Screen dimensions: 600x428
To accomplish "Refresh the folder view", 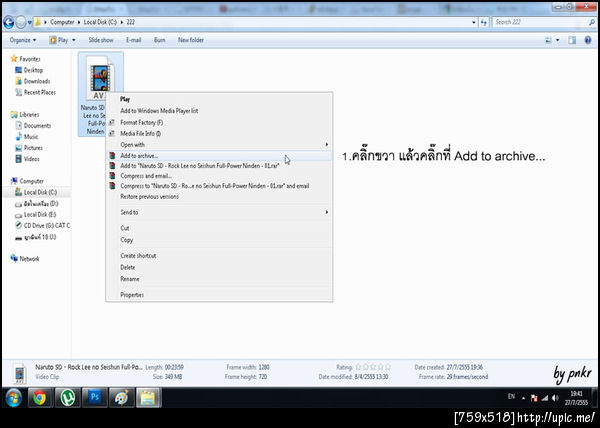I will [484, 23].
